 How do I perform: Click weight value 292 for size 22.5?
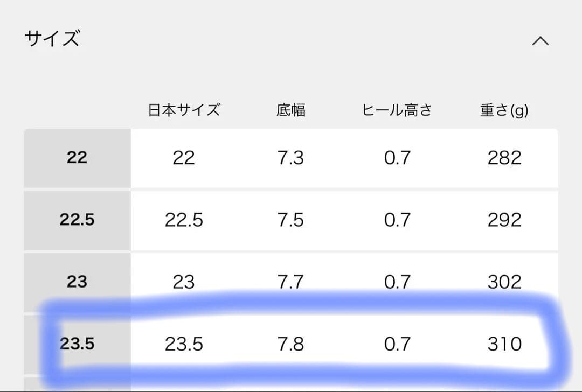[503, 220]
